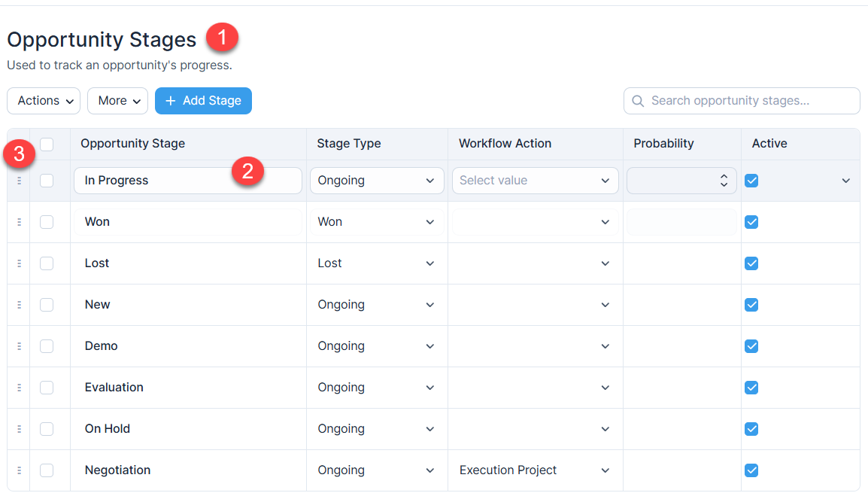Click the drag handle of the New row
Screen dimensions: 868x496
click(19, 305)
